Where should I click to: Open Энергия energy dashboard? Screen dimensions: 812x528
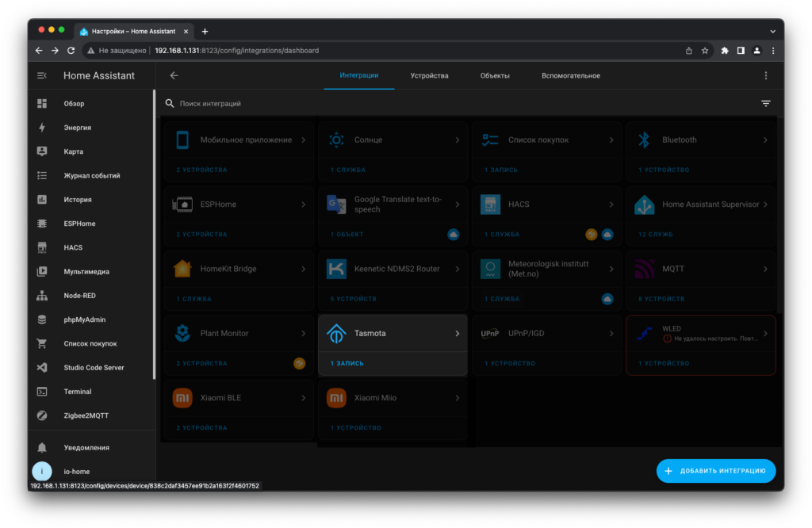click(x=91, y=128)
